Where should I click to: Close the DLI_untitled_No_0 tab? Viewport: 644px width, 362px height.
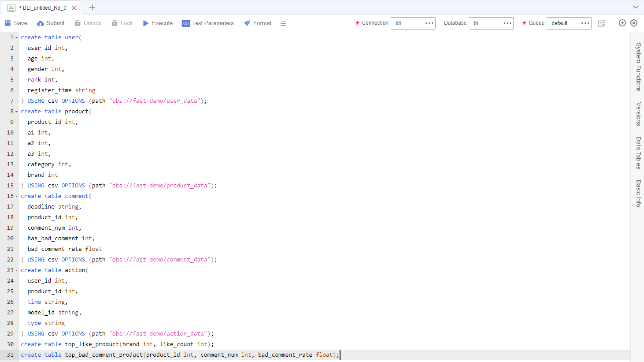(74, 8)
